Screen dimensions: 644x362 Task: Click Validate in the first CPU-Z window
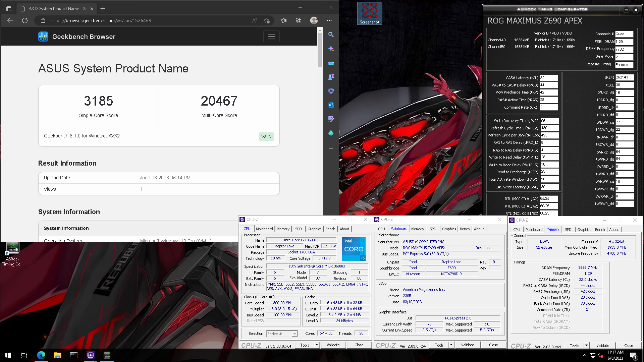click(x=333, y=345)
